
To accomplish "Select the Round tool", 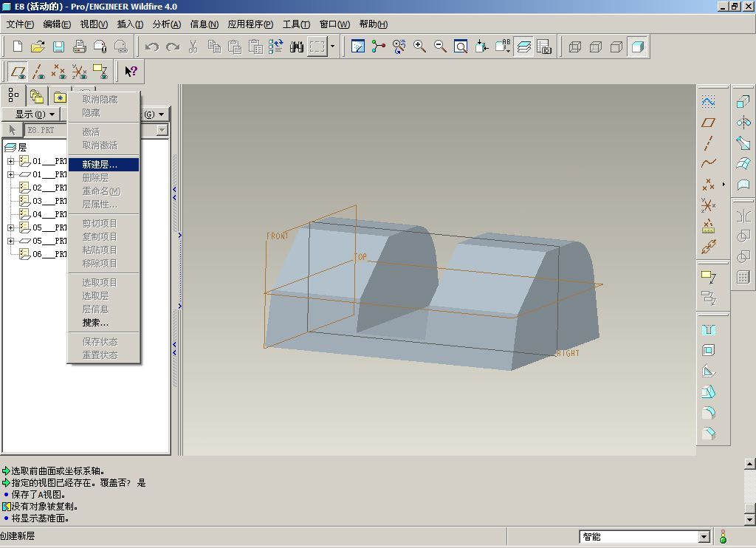I will (708, 413).
